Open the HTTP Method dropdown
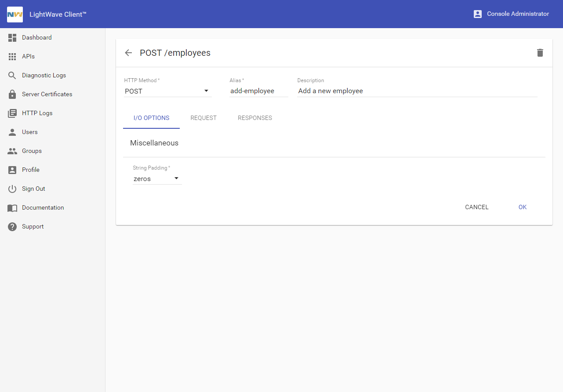563x392 pixels. [167, 91]
